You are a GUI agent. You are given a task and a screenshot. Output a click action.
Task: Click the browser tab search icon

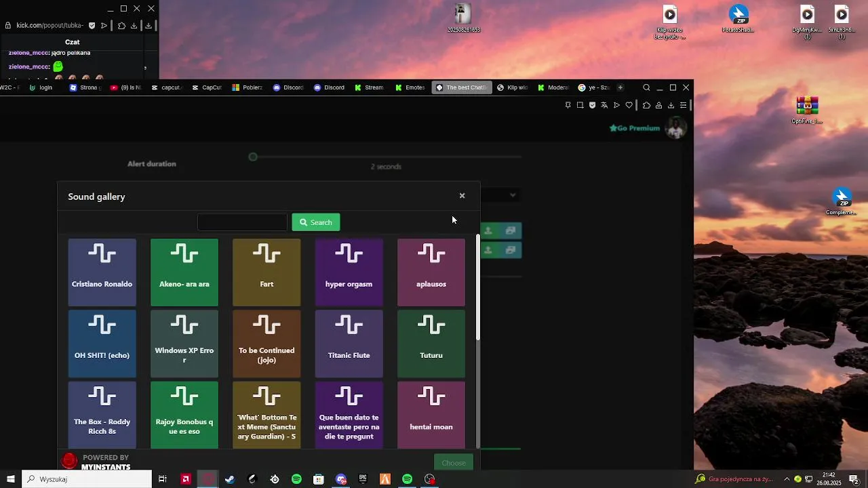pyautogui.click(x=646, y=87)
